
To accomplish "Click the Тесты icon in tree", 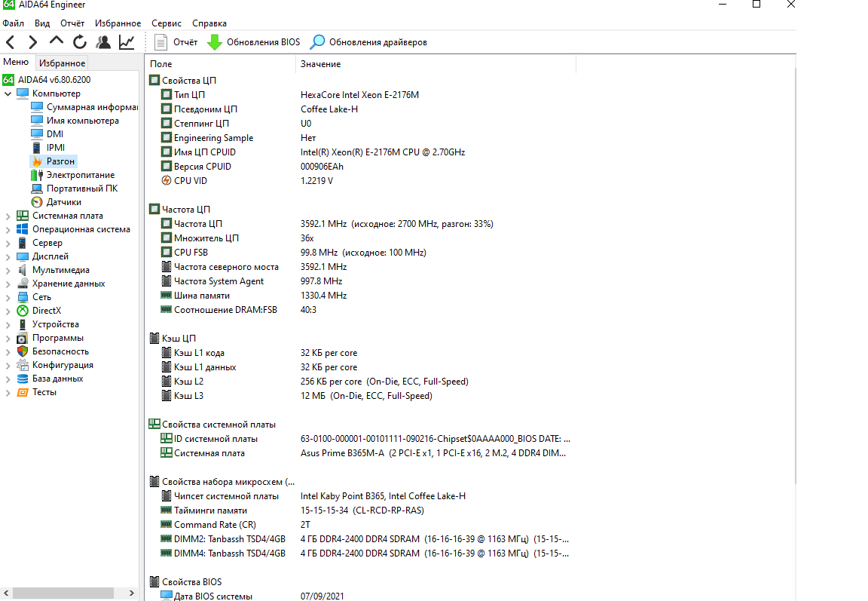I will click(x=23, y=392).
